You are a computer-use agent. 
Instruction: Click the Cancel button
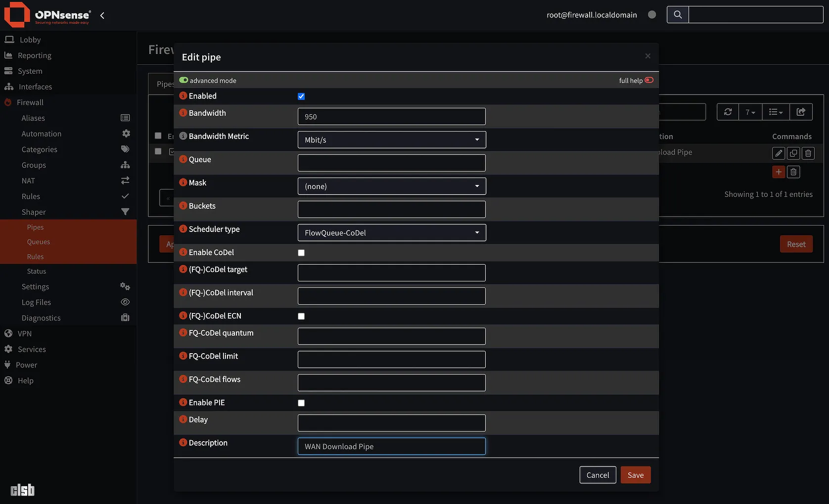pyautogui.click(x=598, y=475)
